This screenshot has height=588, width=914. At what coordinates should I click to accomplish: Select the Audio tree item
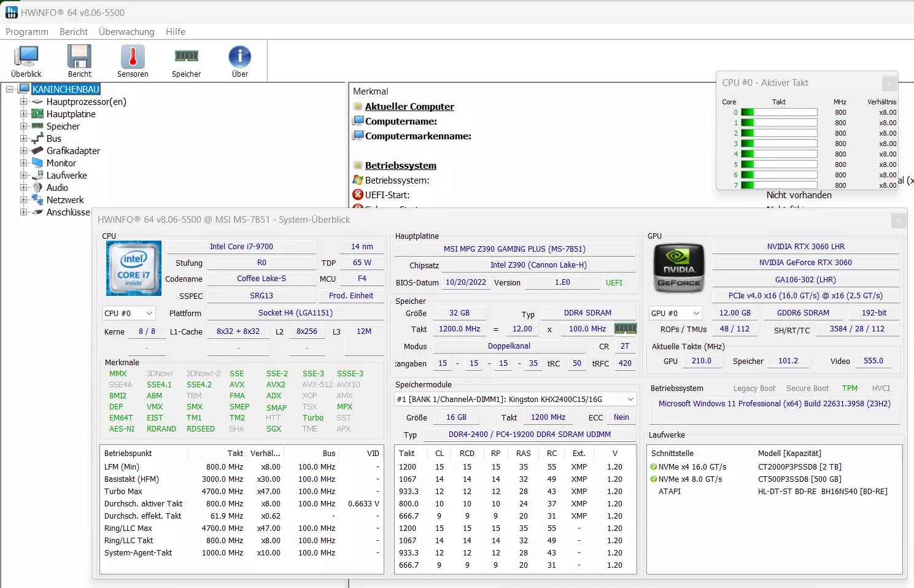click(x=57, y=187)
